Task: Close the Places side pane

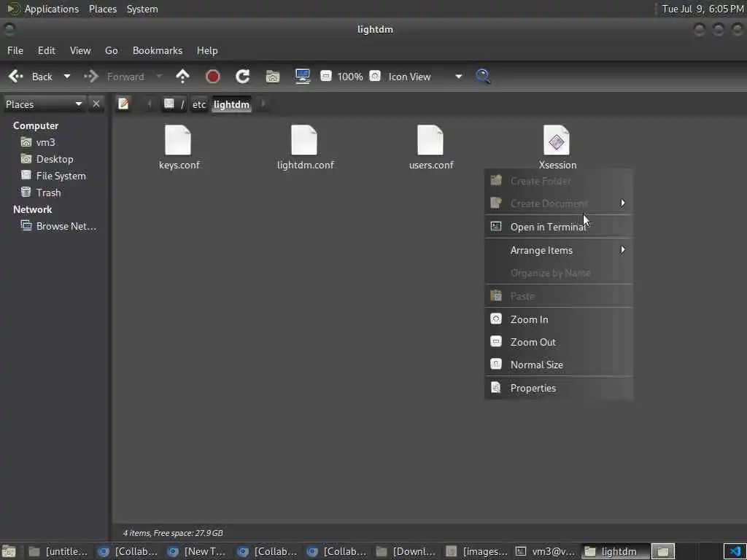Action: tap(96, 104)
